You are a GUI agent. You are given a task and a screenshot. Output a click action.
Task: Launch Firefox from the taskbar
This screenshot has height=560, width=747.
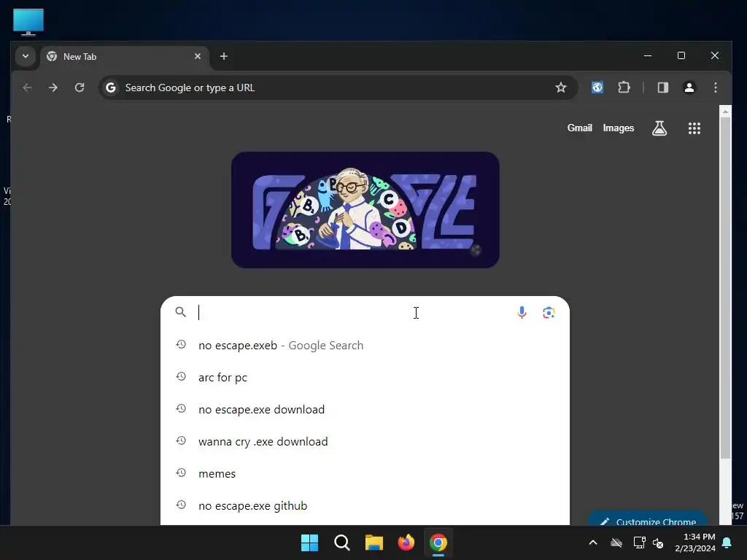click(406, 542)
